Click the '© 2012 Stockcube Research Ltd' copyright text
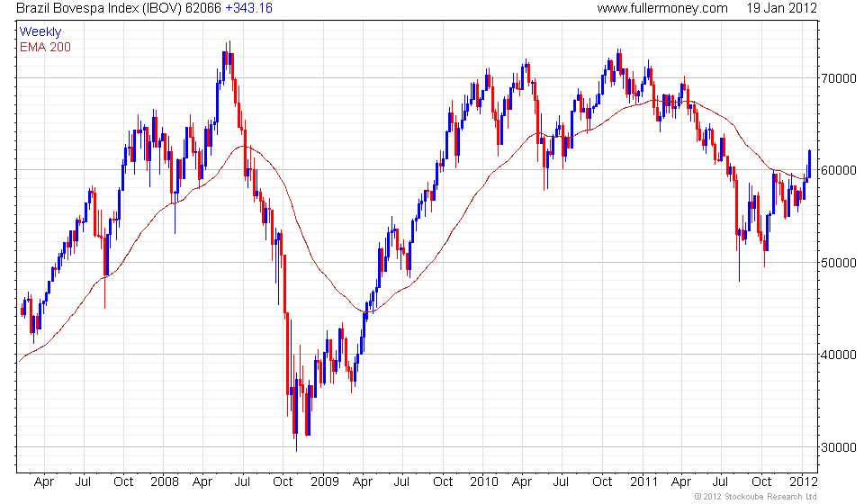 (x=755, y=497)
